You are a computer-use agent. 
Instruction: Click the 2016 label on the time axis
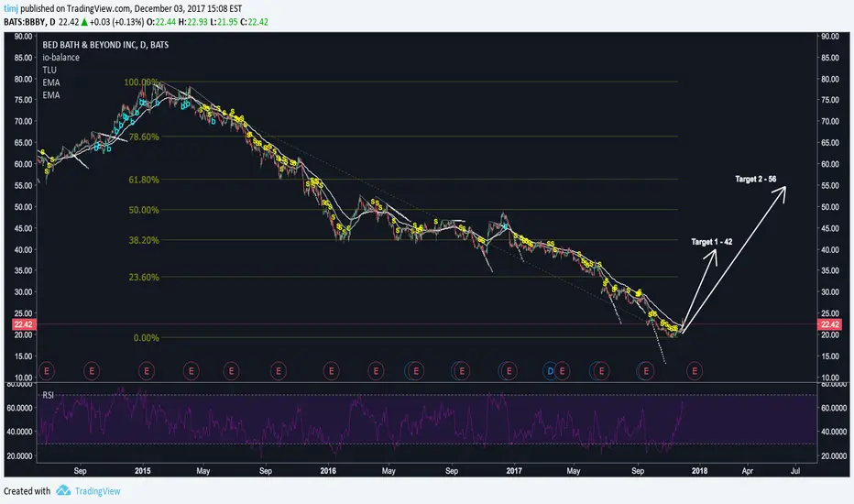click(x=328, y=471)
